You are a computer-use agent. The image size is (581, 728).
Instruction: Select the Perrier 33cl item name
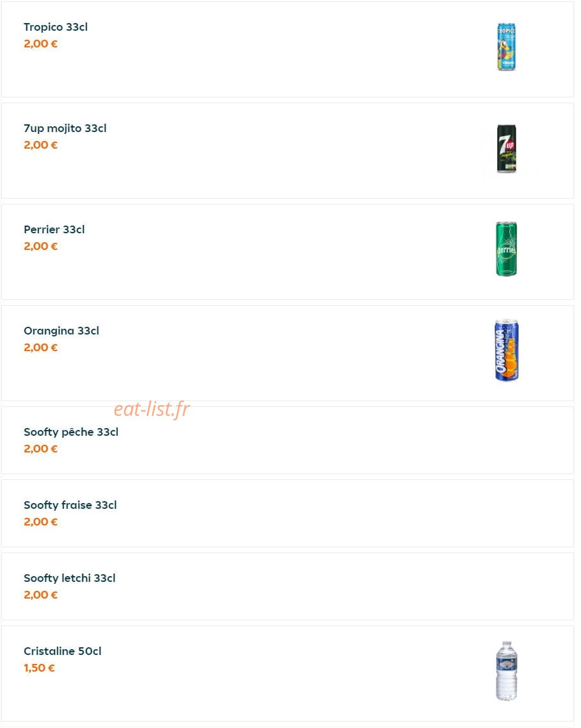click(x=54, y=229)
